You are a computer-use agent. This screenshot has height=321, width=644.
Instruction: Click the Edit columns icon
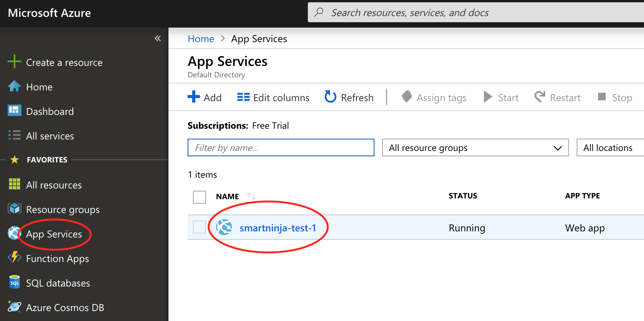click(244, 97)
